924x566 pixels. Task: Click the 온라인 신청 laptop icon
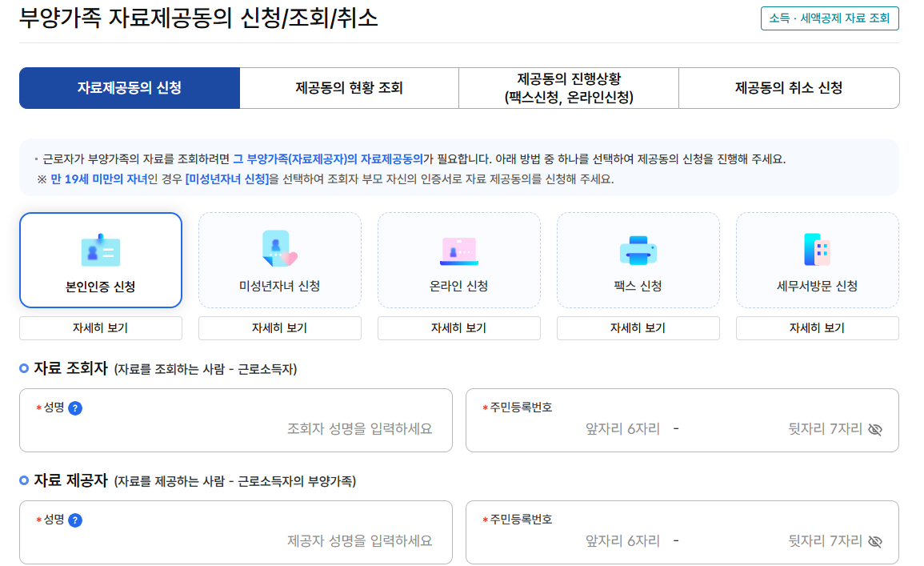(459, 251)
